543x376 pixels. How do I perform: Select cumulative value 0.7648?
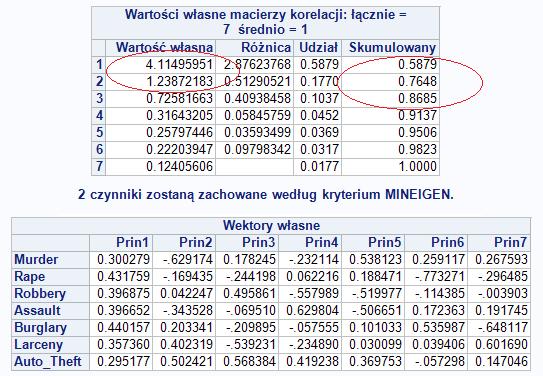[417, 81]
